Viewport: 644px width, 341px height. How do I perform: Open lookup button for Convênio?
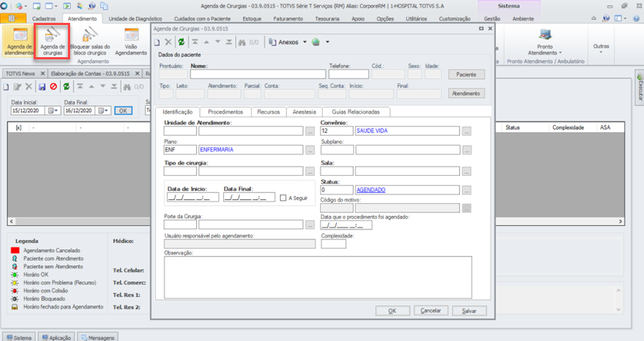pyautogui.click(x=467, y=132)
